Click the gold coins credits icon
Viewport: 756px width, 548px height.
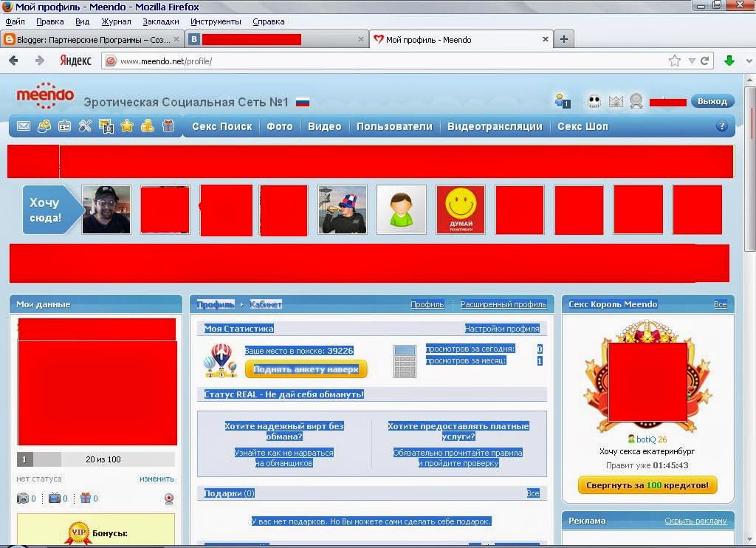148,126
